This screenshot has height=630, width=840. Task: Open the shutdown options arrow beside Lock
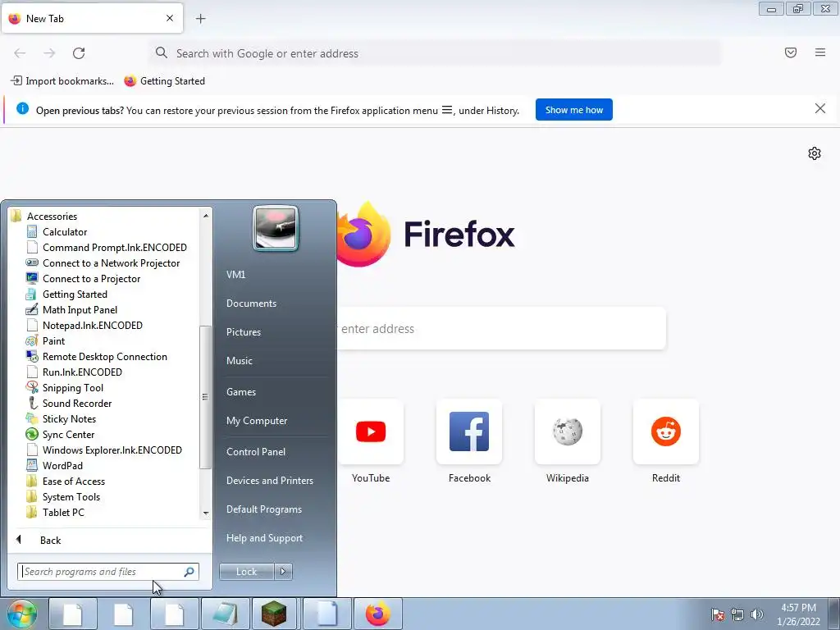click(283, 572)
